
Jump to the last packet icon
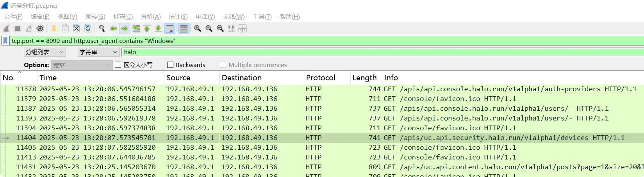(x=158, y=28)
